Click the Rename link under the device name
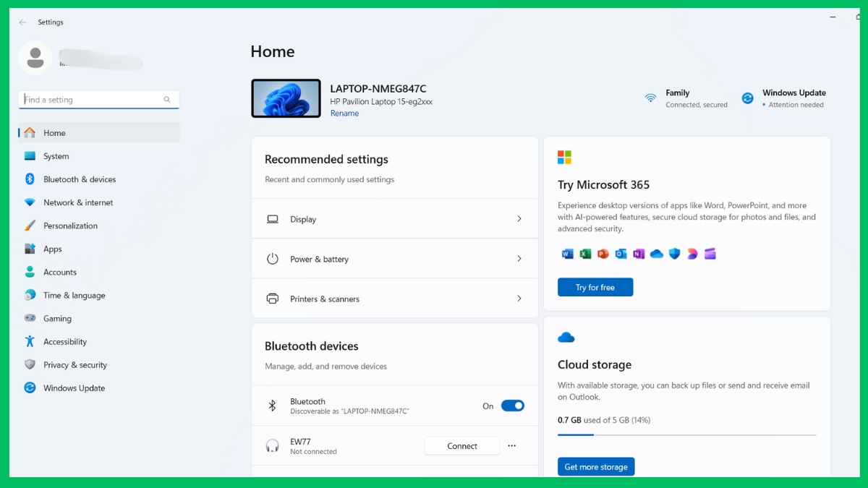The width and height of the screenshot is (868, 488). pyautogui.click(x=344, y=113)
